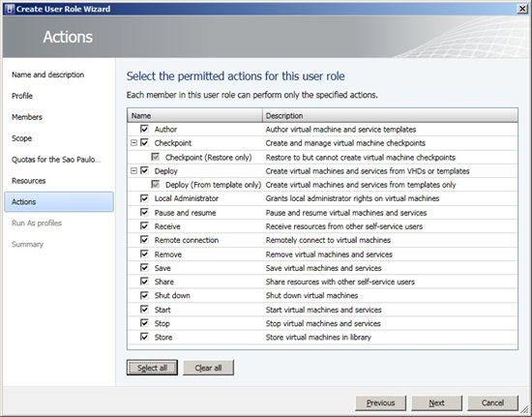Collapse the Checkpoint tree node

coord(133,143)
